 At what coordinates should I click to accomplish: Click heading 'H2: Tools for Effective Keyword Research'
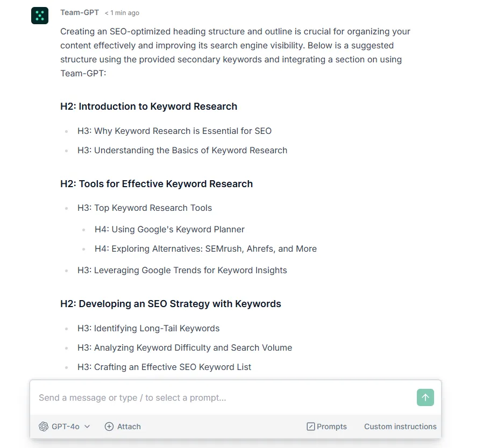[x=157, y=184]
